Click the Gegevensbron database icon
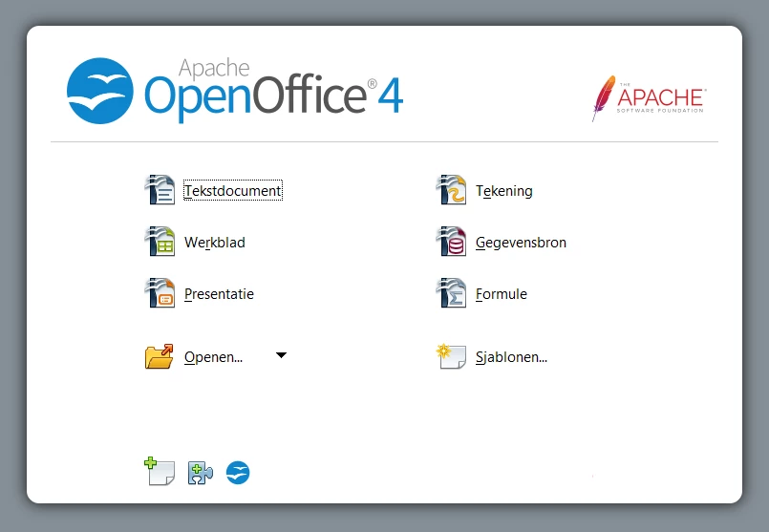Viewport: 769px width, 532px height. (451, 242)
